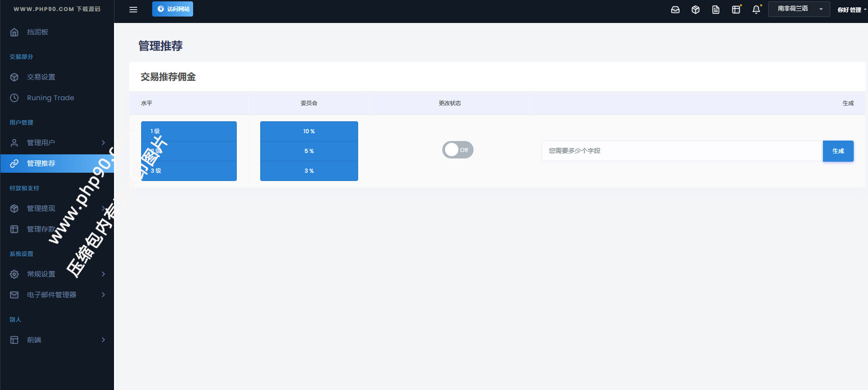The width and height of the screenshot is (868, 390).
Task: Open the 你好 管理 user menu
Action: click(x=851, y=10)
